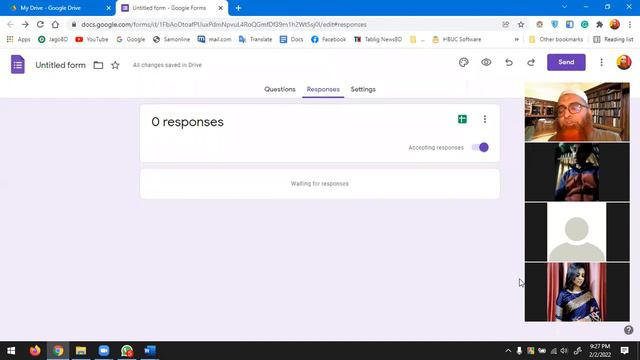Open browser tab search chevron

pos(564,7)
